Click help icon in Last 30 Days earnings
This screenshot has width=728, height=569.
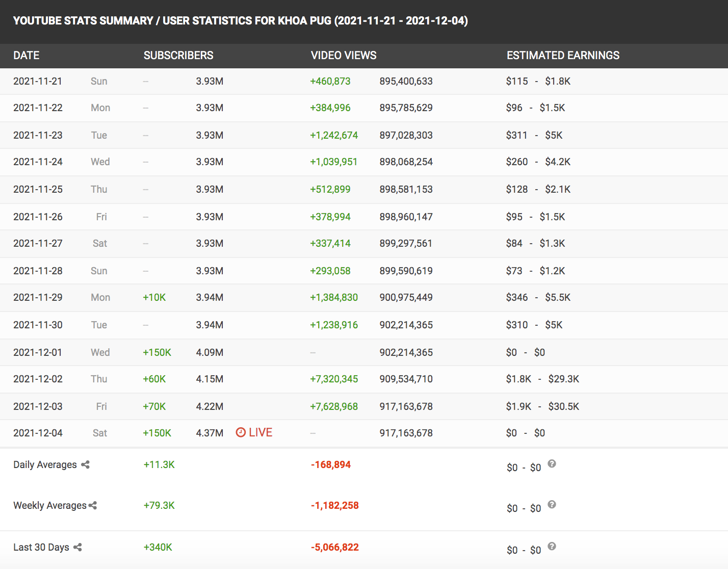(x=552, y=547)
